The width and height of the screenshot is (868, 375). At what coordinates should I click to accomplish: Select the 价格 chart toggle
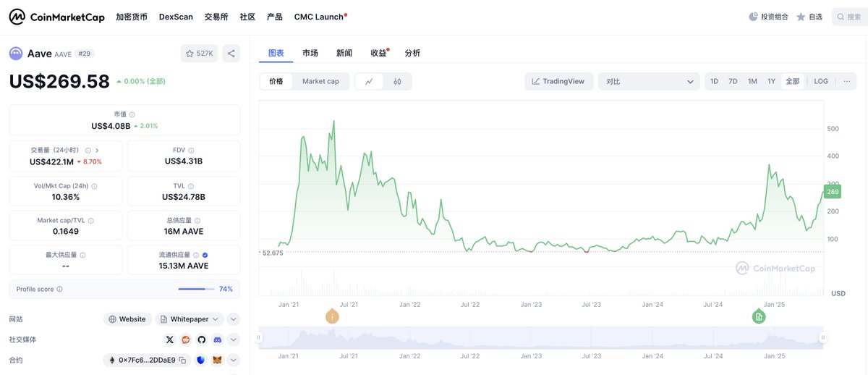276,82
